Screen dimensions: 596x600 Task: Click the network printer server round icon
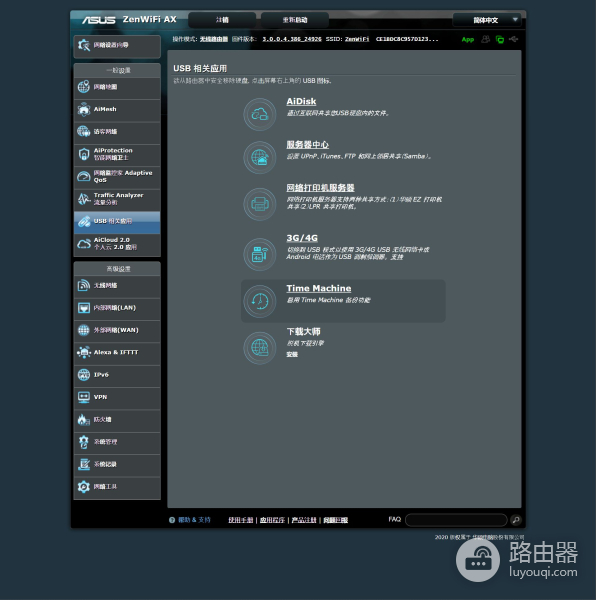coord(260,204)
